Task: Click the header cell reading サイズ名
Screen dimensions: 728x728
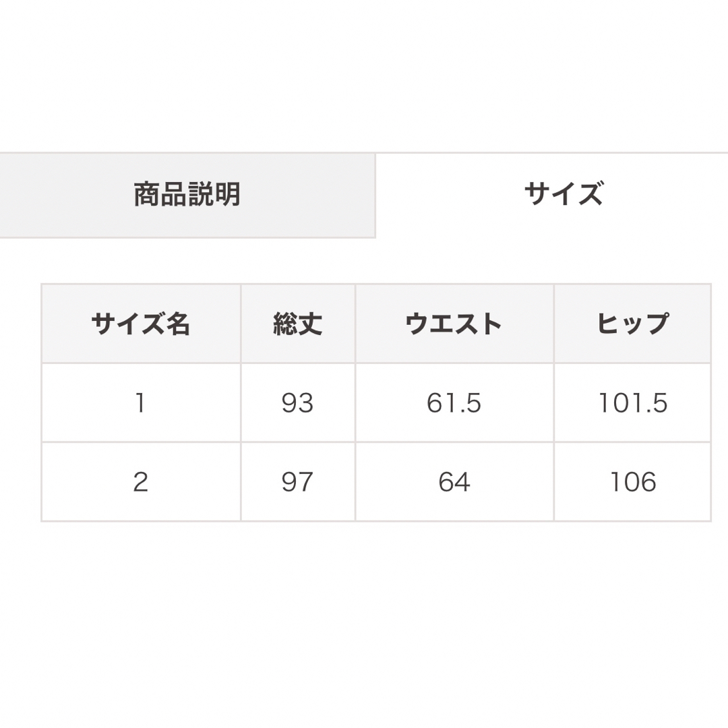Action: click(x=141, y=324)
